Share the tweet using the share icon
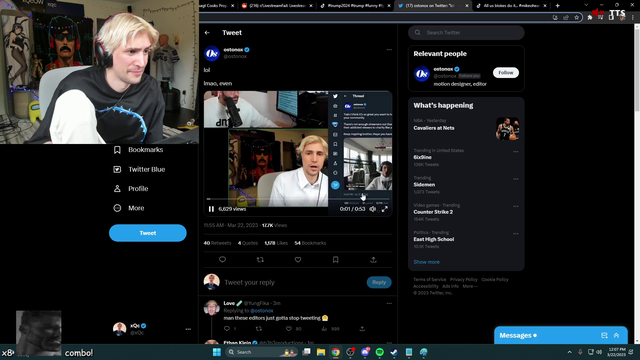The width and height of the screenshot is (640, 360). tap(373, 260)
